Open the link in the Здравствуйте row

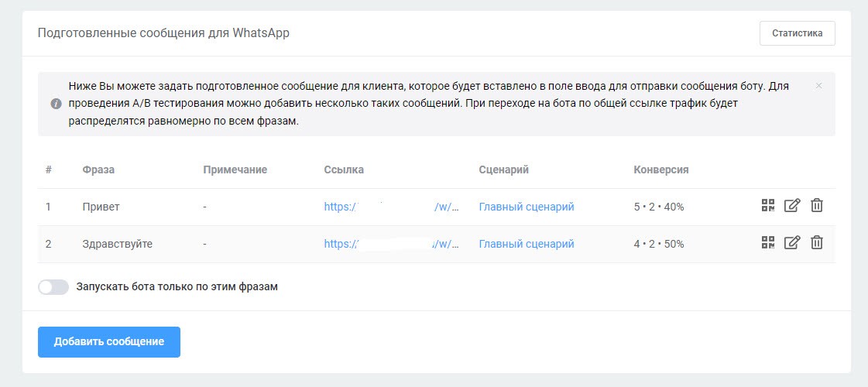click(x=392, y=244)
